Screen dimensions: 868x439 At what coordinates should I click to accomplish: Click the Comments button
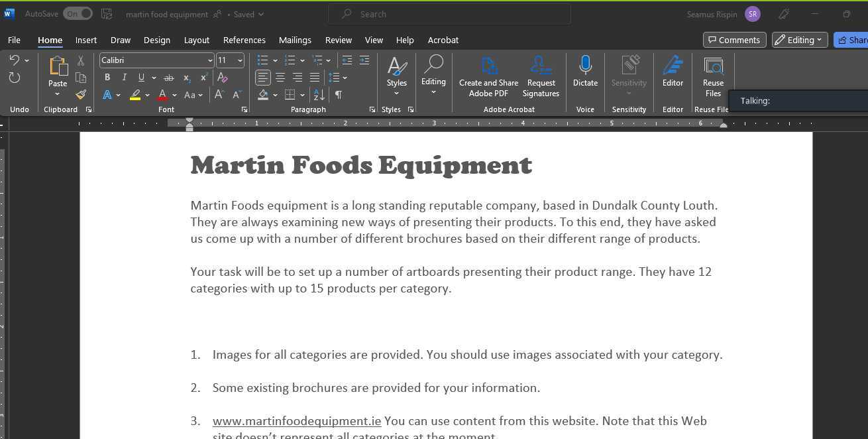tap(734, 40)
